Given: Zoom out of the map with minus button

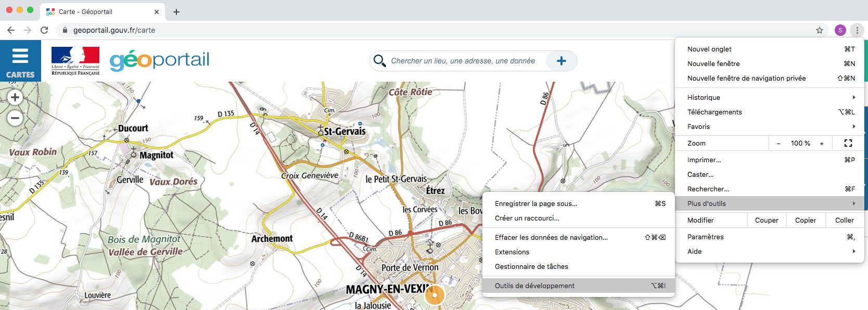Looking at the screenshot, I should coord(15,118).
